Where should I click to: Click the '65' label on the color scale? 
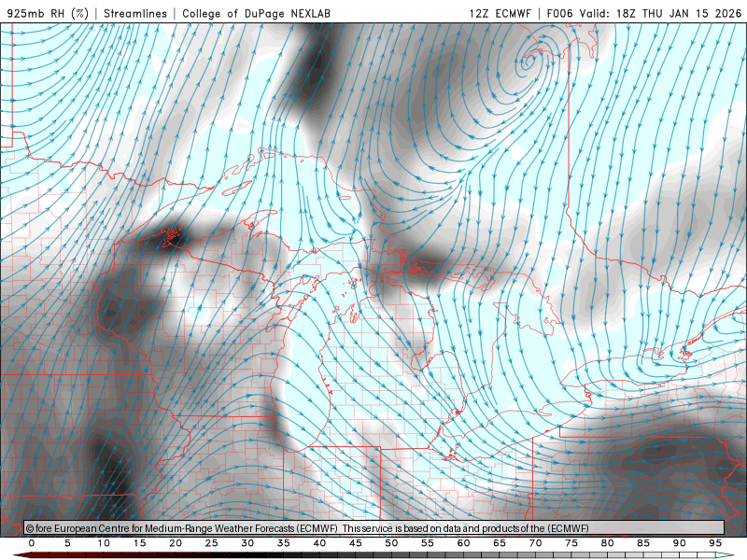point(500,543)
